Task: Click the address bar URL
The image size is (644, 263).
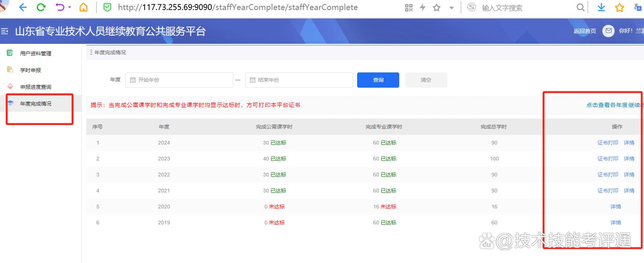Action: (238, 7)
